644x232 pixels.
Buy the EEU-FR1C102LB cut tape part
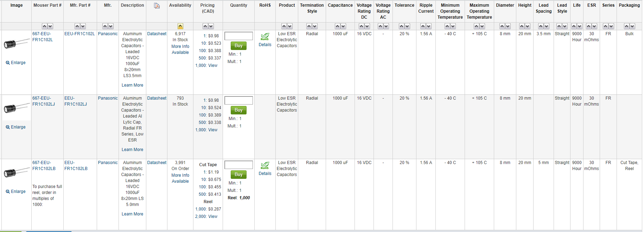[x=238, y=175]
